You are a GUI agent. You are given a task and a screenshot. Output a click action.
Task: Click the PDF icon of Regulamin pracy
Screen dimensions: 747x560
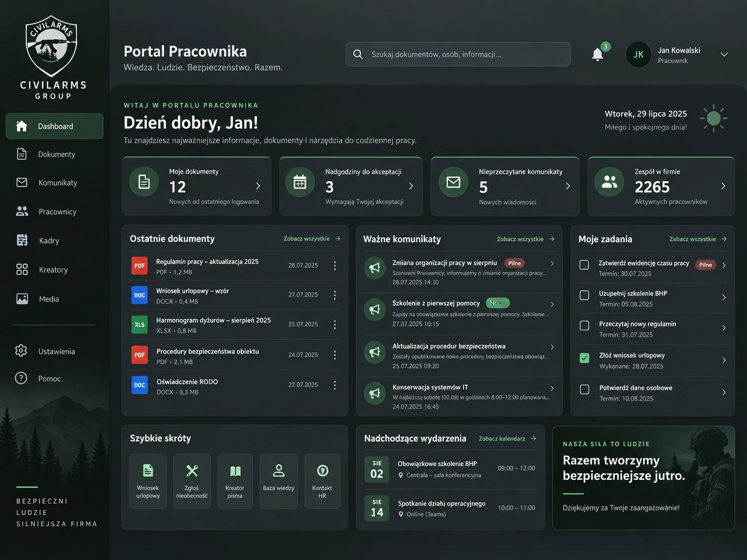[139, 266]
